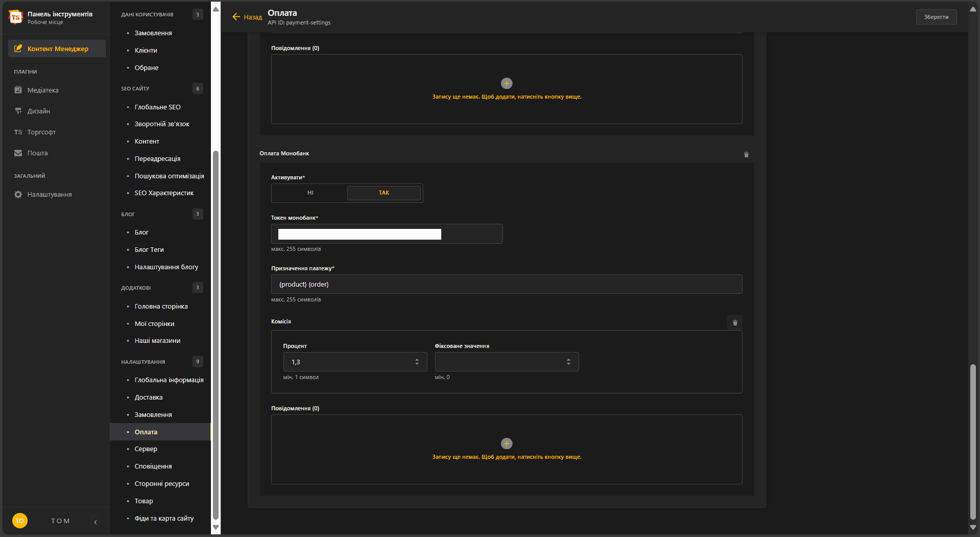Remove the Комісія block with trash icon
980x537 pixels.
pos(735,322)
